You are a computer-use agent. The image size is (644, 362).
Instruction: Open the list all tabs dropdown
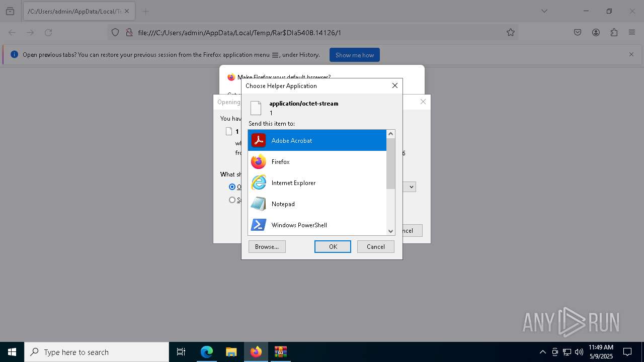coord(544,11)
